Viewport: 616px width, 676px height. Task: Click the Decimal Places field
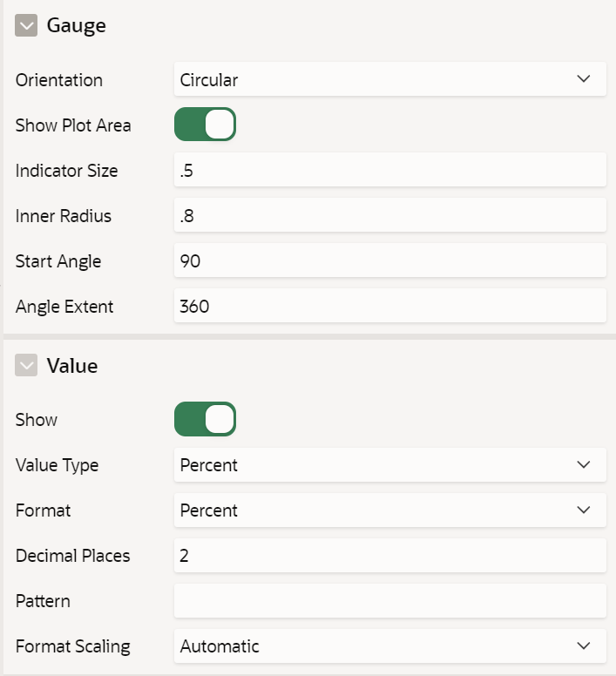point(389,556)
